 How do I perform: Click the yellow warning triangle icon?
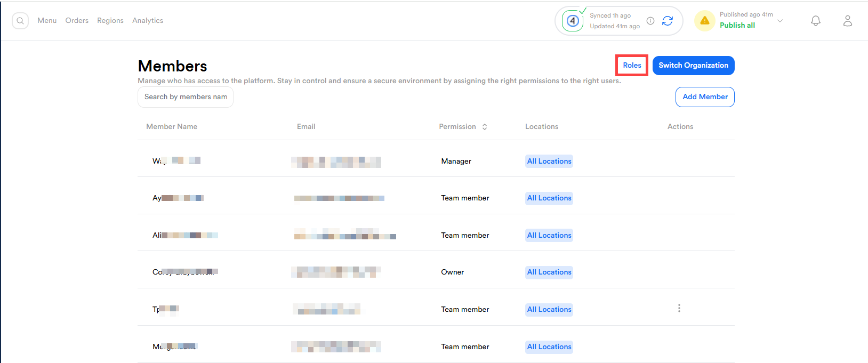click(704, 21)
